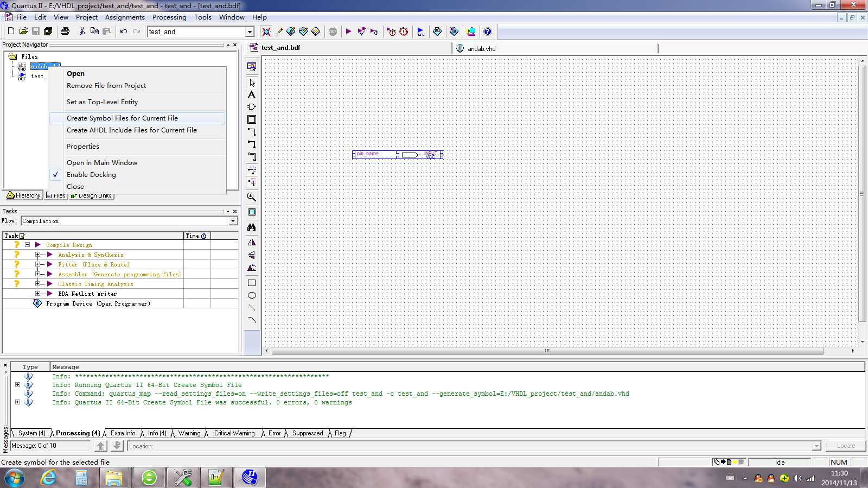
Task: Choose Create Symbol Files for Current File
Action: (x=137, y=118)
